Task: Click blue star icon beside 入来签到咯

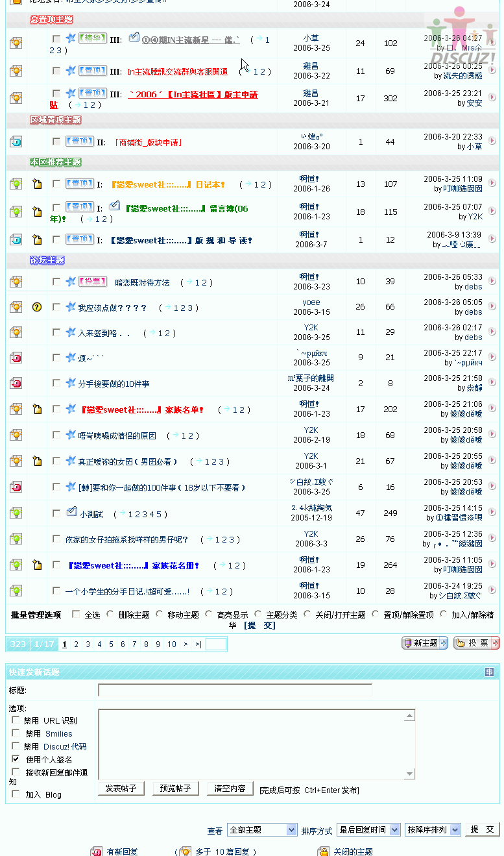Action: click(x=71, y=332)
